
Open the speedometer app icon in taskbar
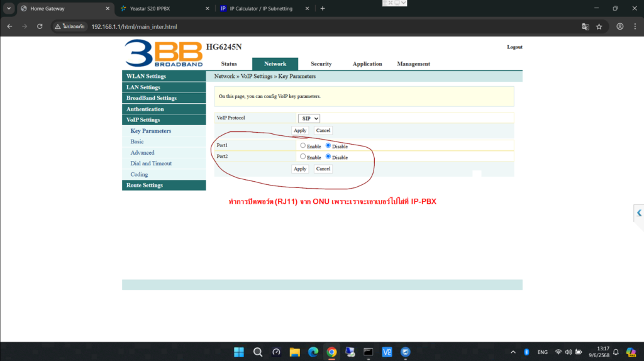[x=276, y=352]
